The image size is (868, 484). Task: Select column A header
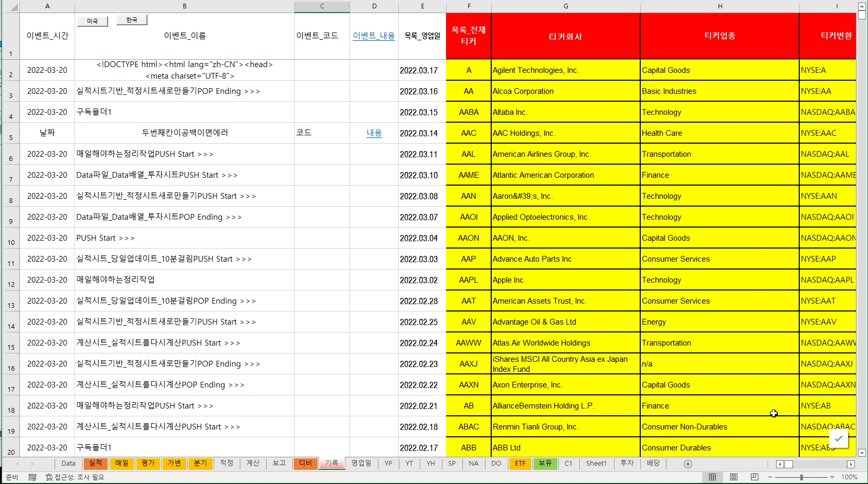(x=47, y=6)
